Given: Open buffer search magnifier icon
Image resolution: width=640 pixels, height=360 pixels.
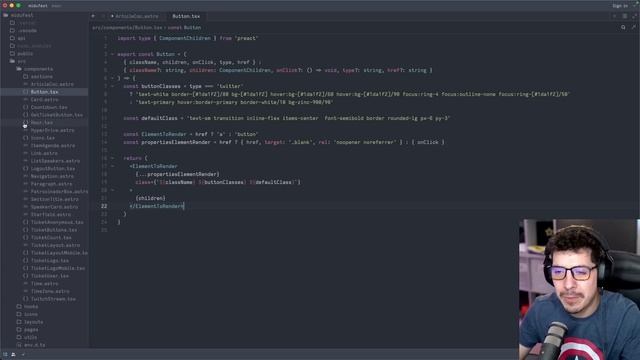Looking at the screenshot, I should point(623,27).
